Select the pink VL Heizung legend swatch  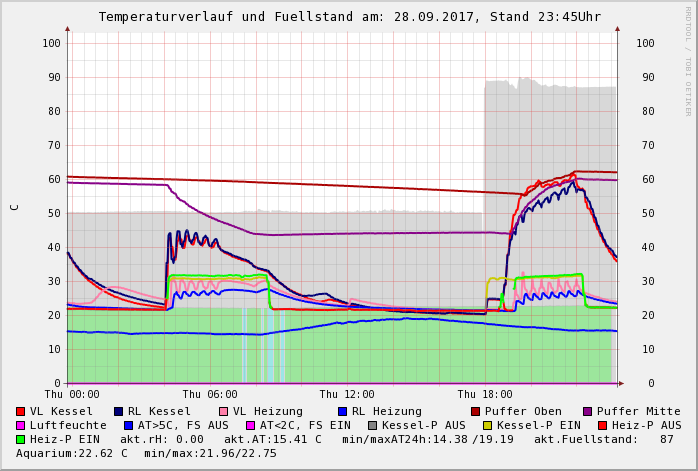224,411
